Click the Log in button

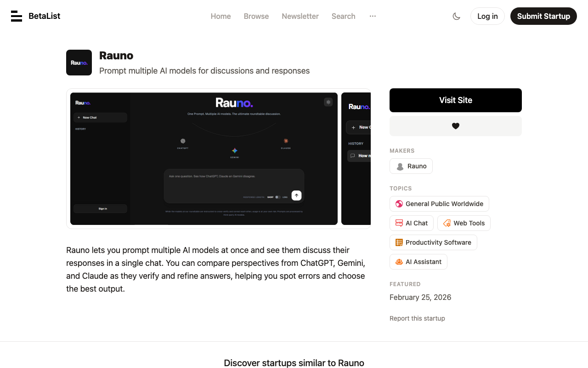coord(487,16)
